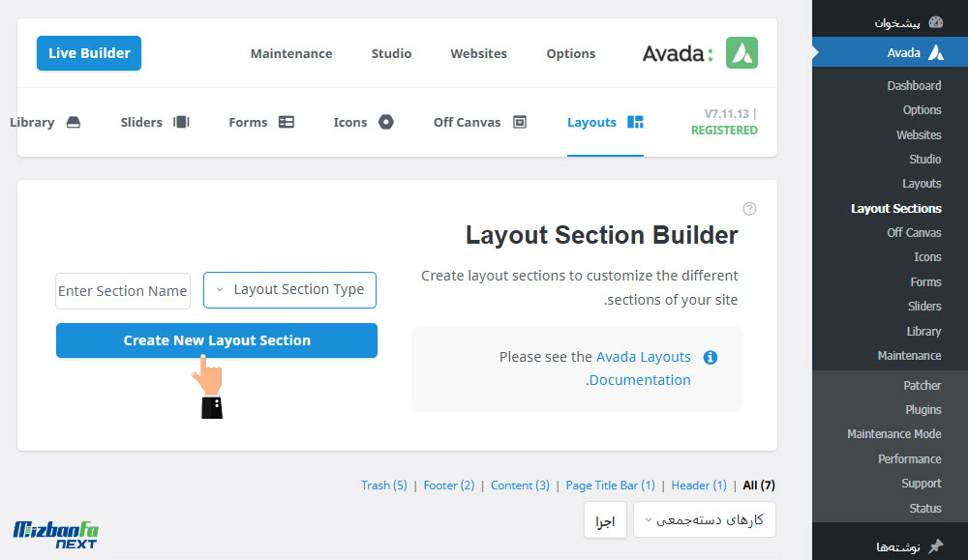968x560 pixels.
Task: Open Dashboard in the Avada sidebar
Action: click(915, 86)
